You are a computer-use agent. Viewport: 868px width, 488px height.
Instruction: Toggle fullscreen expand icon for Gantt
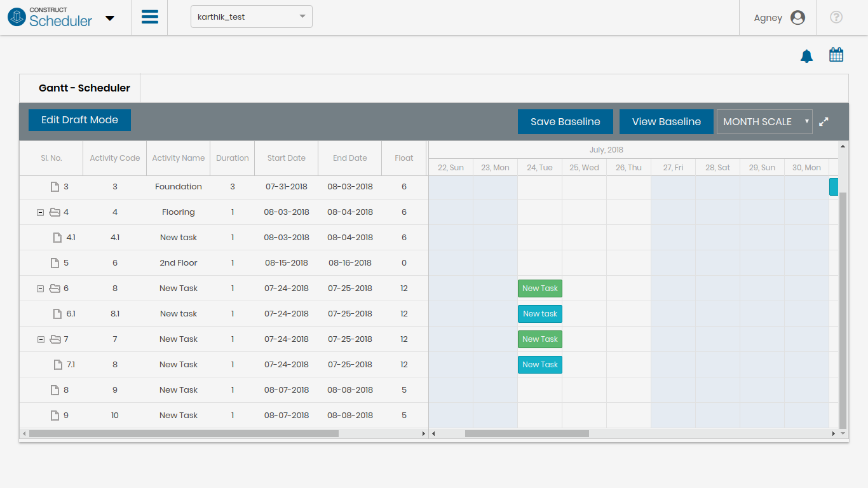click(x=824, y=121)
